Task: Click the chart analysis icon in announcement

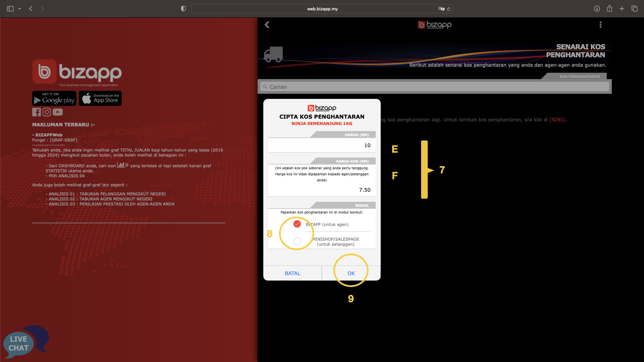Action: [123, 165]
